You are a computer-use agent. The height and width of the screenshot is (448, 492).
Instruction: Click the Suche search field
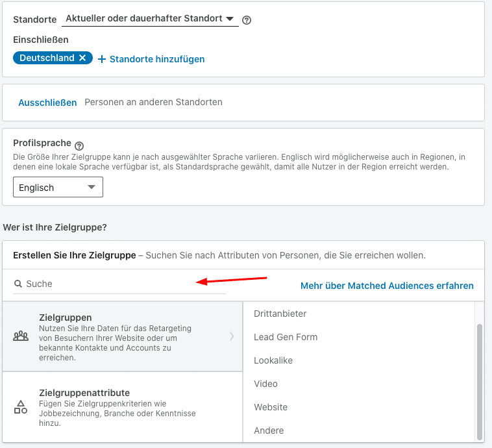119,284
